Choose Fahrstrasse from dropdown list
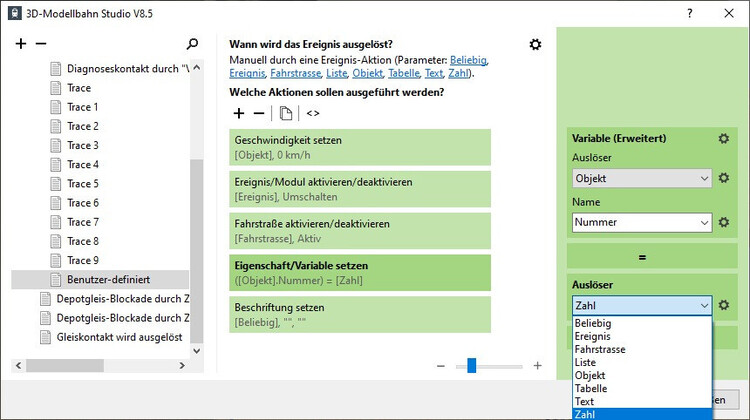Screen dimensions: 750x420 [x=602, y=350]
